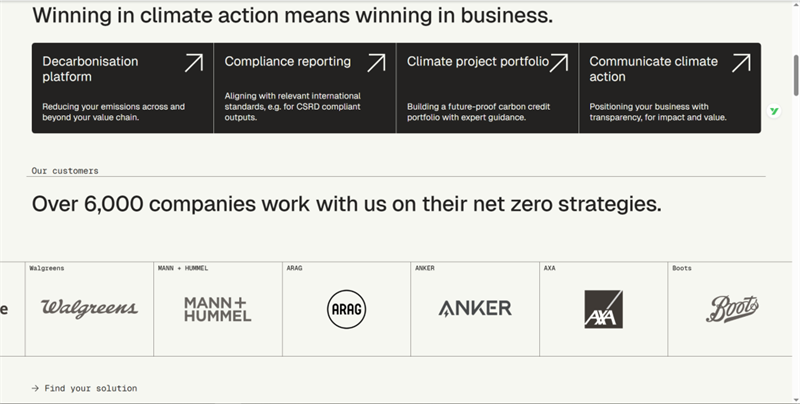Click the arrow icon on Climate project portfolio
Viewport: 800px width, 404px height.
coord(559,63)
